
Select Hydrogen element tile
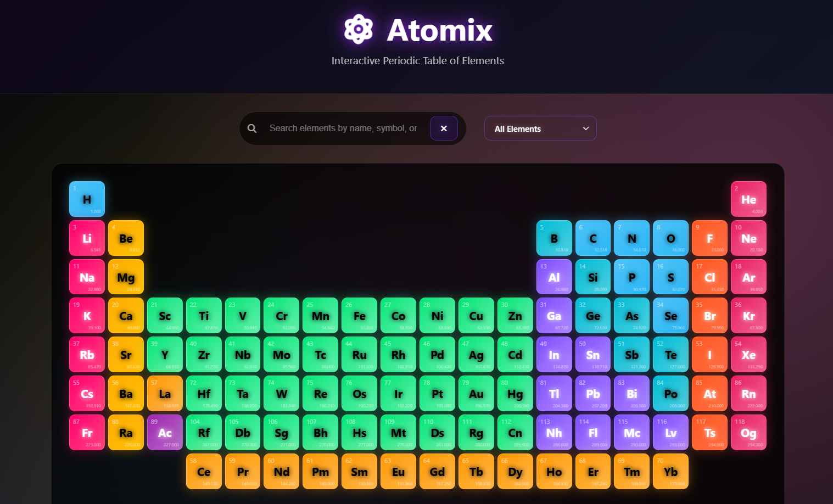pyautogui.click(x=87, y=199)
